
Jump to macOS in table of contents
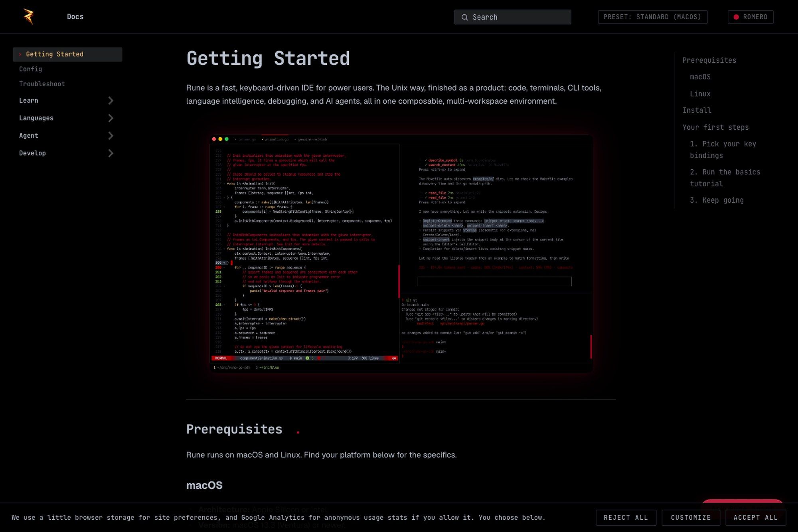point(700,77)
